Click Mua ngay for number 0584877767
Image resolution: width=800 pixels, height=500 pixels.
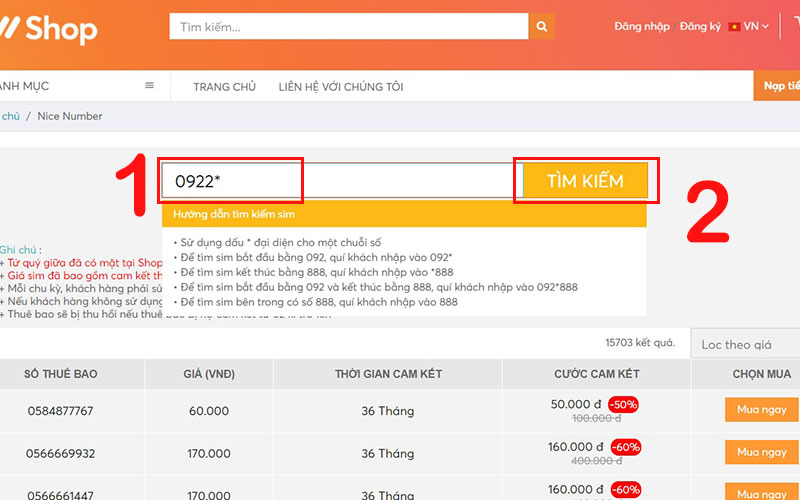762,410
